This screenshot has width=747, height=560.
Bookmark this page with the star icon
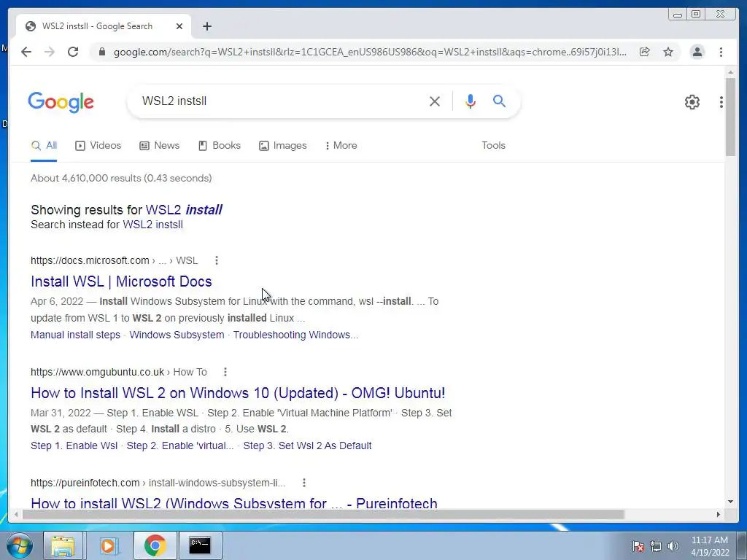pos(668,52)
